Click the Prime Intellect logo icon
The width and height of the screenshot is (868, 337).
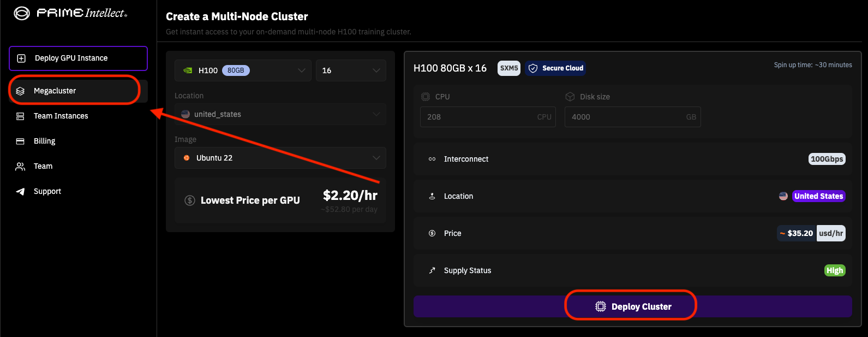pyautogui.click(x=22, y=13)
